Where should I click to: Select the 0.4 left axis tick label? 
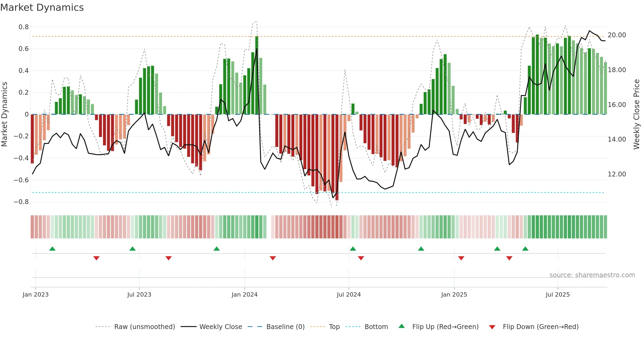(x=24, y=71)
